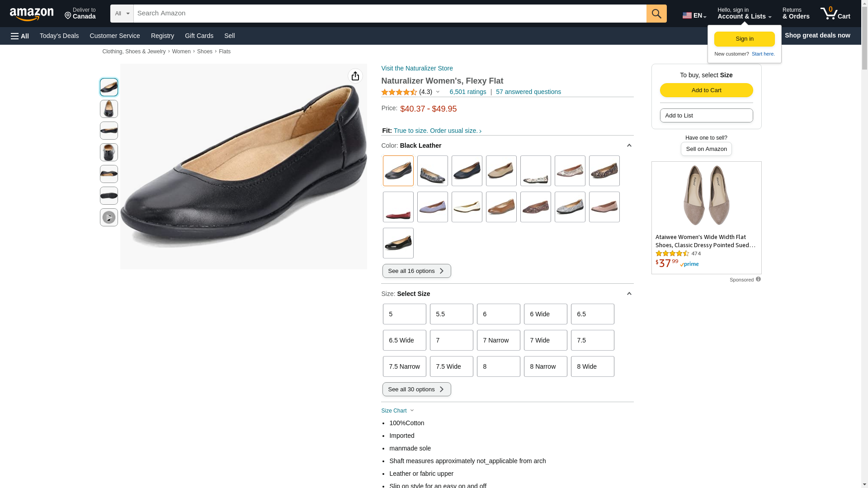Choose size 5.5
This screenshot has width=868, height=488.
(x=452, y=314)
